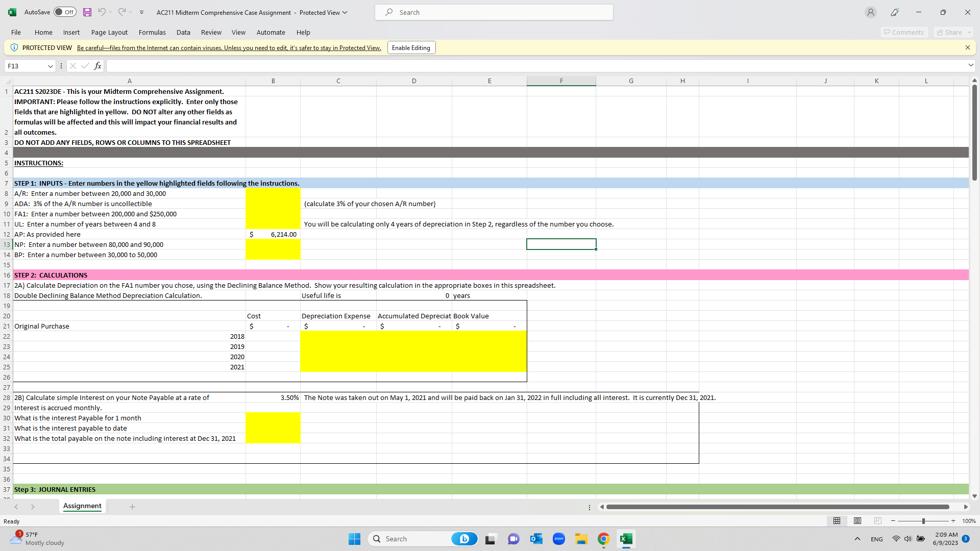Open Google Chrome from the taskbar
The height and width of the screenshot is (551, 980).
(x=604, y=539)
